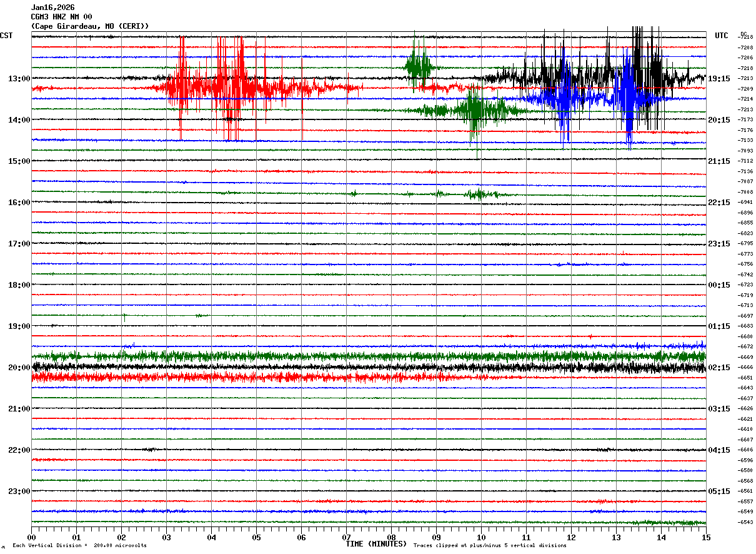756x554 pixels.
Task: Select the 20:00 CST hour marker
Action: [x=19, y=368]
